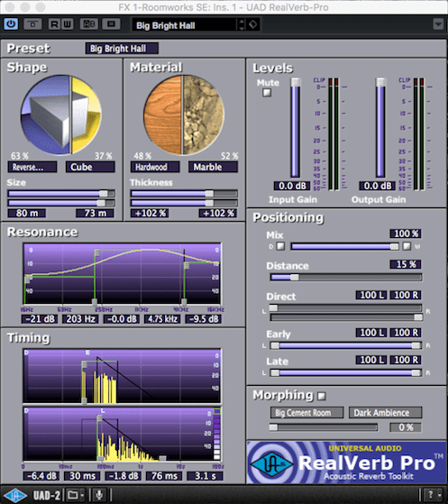Open the Big Bright Hall Preset menu field
448x504 pixels.
coord(122,49)
